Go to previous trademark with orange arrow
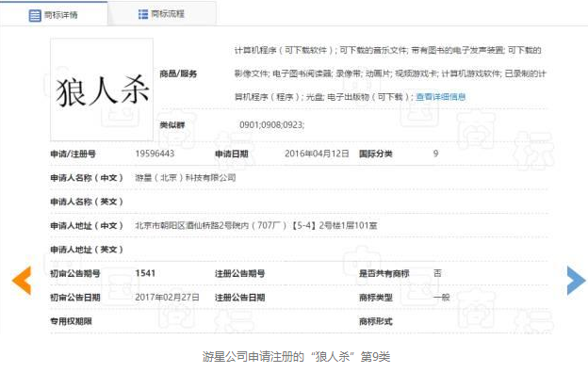The image size is (588, 373). click(21, 281)
